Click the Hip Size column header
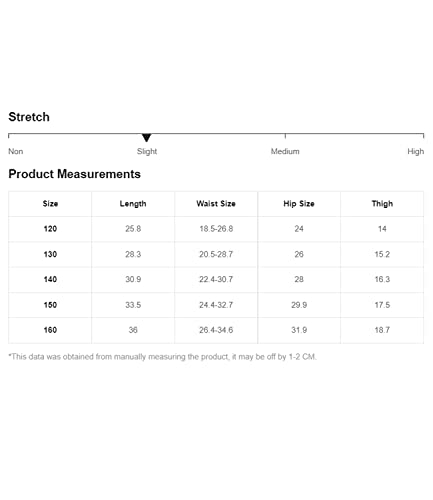The width and height of the screenshot is (433, 500). [299, 204]
